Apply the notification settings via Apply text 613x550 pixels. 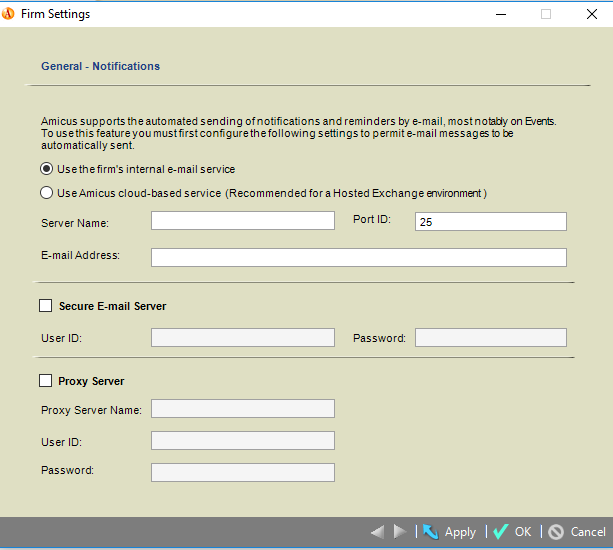461,532
